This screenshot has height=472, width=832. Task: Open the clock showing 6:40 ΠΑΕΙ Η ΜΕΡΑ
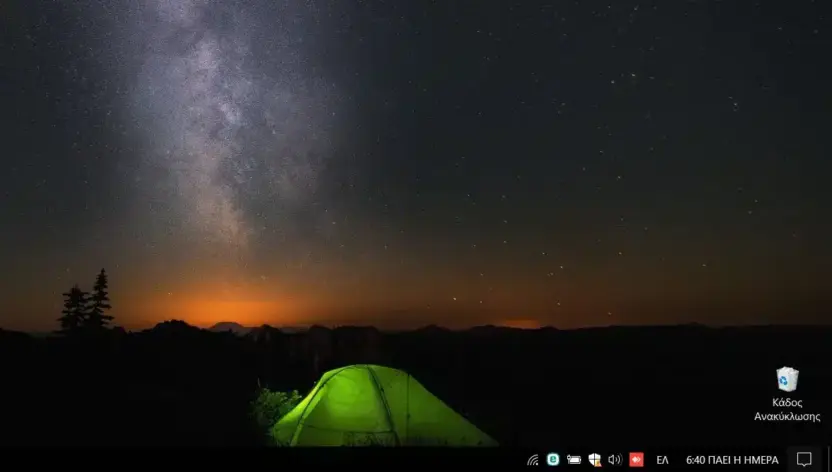732,460
